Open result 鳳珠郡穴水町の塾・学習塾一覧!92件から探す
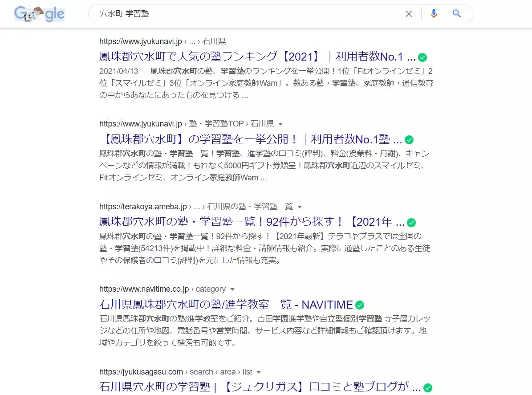Image resolution: width=532 pixels, height=395 pixels. [252, 222]
